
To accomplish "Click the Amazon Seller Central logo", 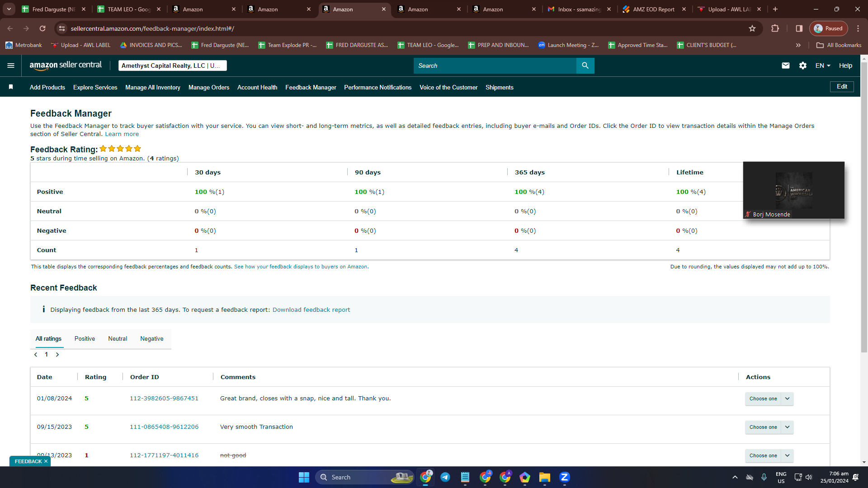I will (x=66, y=66).
